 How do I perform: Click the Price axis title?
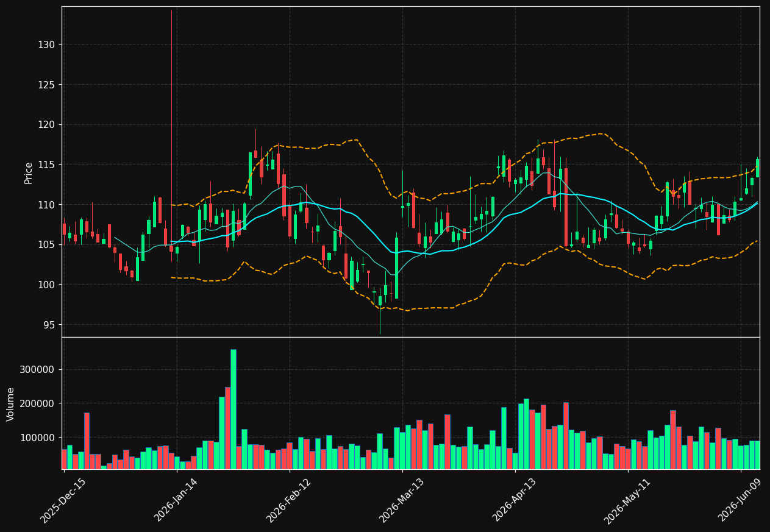click(29, 172)
